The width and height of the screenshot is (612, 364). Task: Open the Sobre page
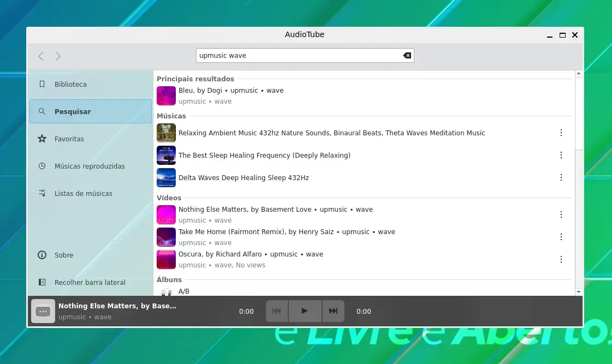click(x=91, y=255)
